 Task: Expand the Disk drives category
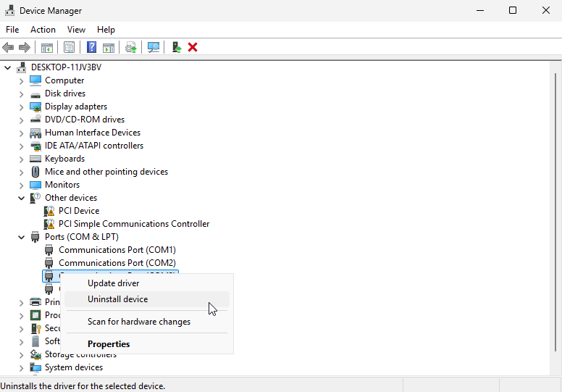[x=21, y=94]
